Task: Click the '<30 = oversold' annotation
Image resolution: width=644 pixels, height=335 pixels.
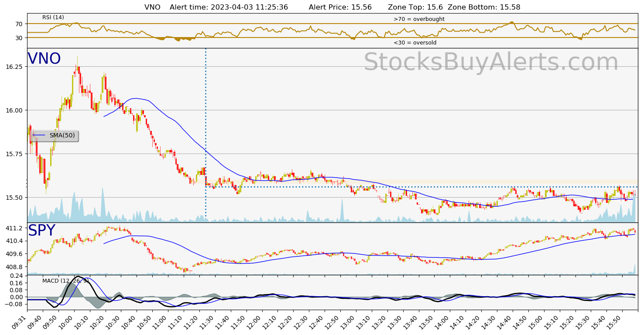Action: 415,43
